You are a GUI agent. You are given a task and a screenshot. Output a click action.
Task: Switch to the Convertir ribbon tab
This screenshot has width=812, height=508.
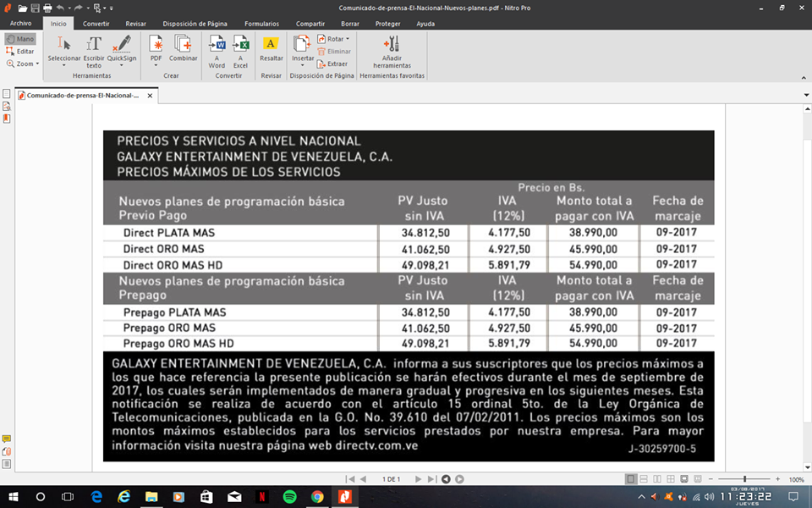tap(96, 24)
